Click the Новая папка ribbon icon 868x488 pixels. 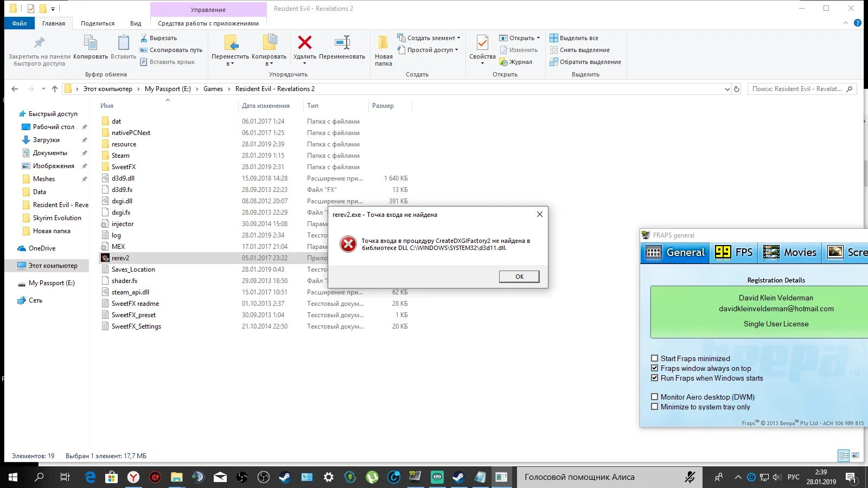383,42
